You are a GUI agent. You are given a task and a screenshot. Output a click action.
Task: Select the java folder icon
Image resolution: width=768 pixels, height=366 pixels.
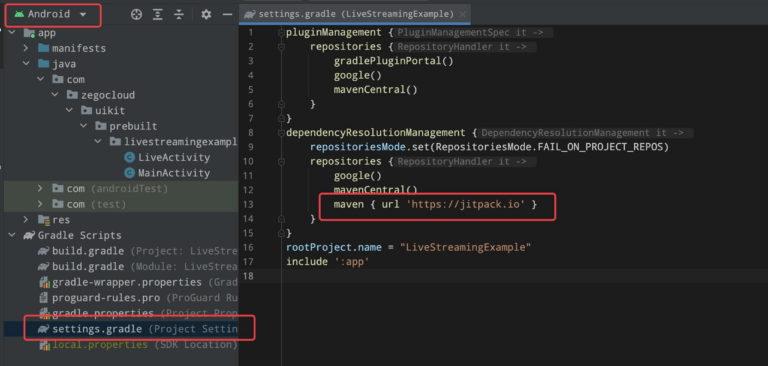pos(44,64)
